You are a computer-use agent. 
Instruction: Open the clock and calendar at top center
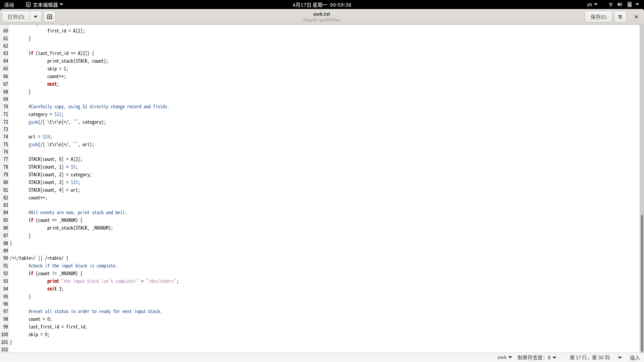click(322, 5)
